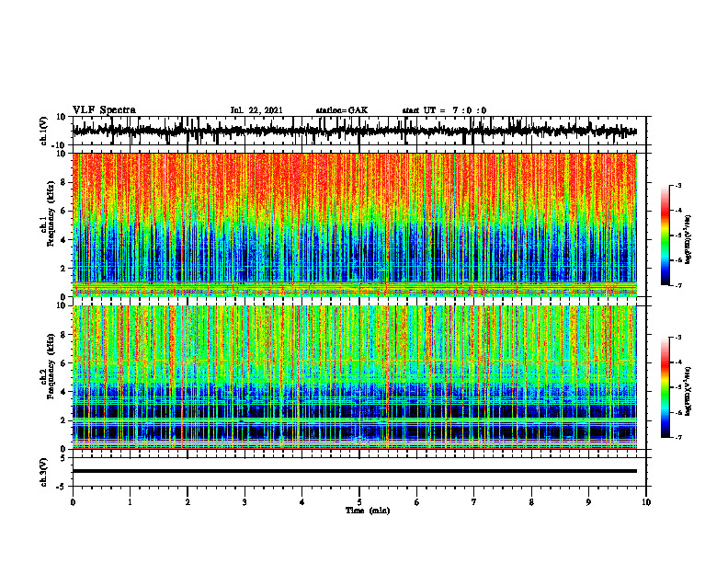This screenshot has height=563, width=728.
Task: Click the "10" tick on ch.1 voltage axis
Action: 62,117
